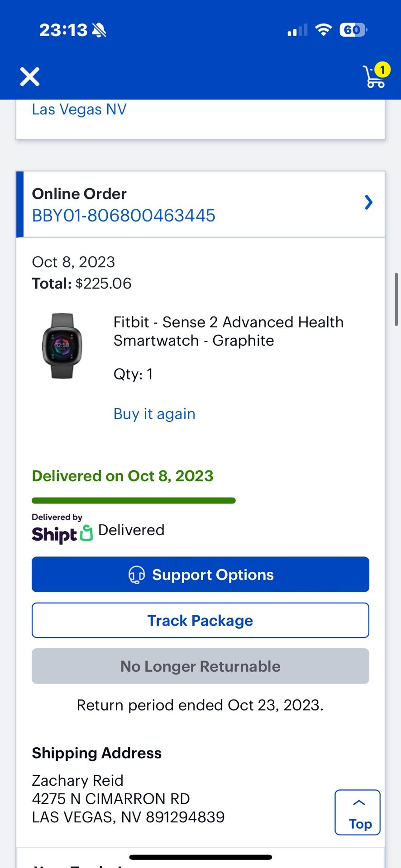Expand order BBY01-806800463445 via right chevron

(x=368, y=203)
